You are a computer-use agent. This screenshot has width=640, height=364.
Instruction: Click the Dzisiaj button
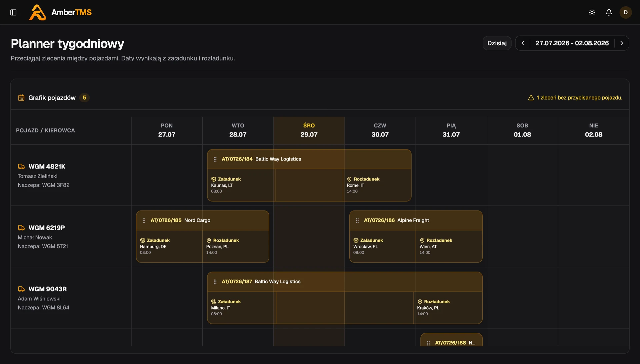point(497,43)
